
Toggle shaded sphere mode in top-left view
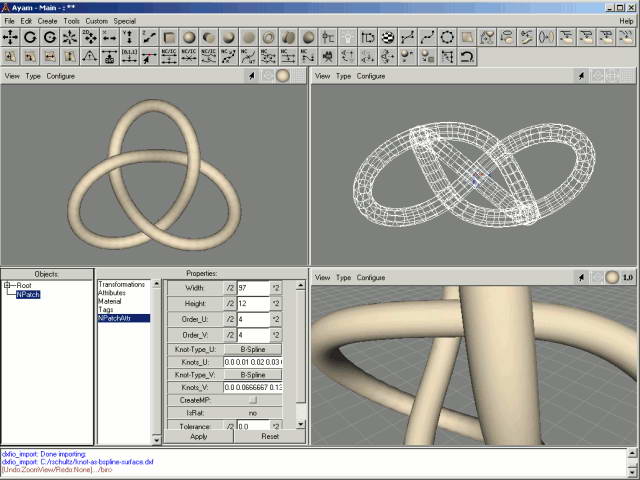click(283, 76)
